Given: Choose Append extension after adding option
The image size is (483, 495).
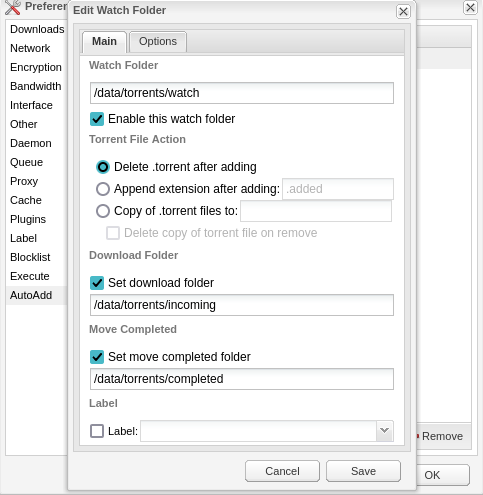Looking at the screenshot, I should [x=103, y=189].
